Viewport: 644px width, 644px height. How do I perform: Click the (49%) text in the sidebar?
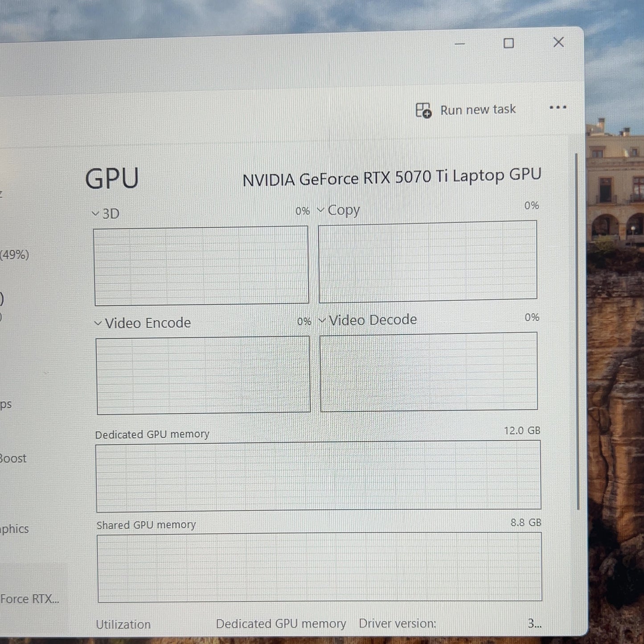pyautogui.click(x=15, y=255)
